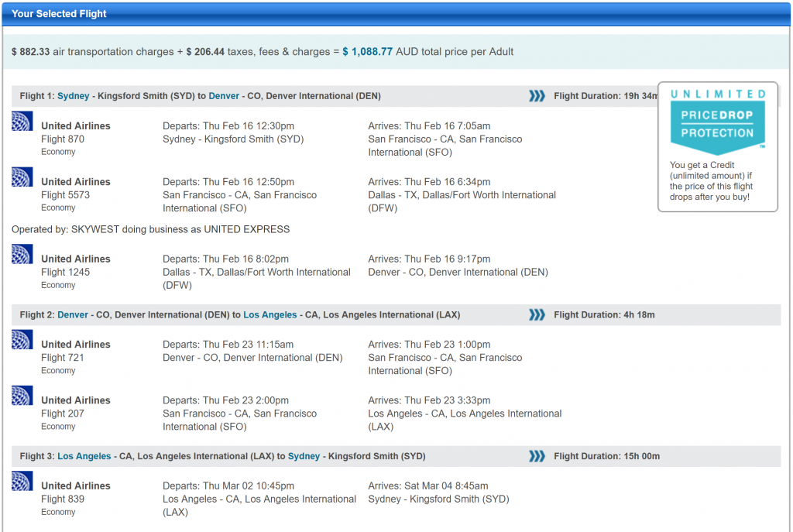The image size is (793, 532).
Task: Click United Airlines logo beside Flight 721
Action: pos(22,339)
